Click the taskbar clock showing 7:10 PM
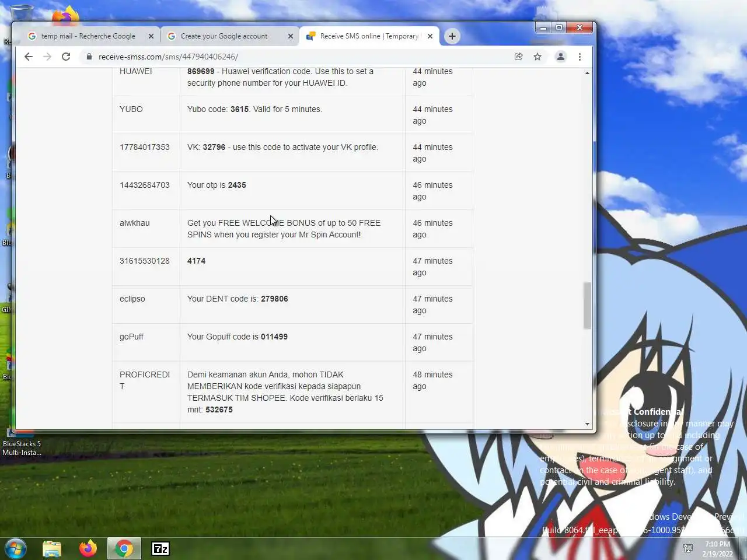The image size is (747, 560). point(717,549)
